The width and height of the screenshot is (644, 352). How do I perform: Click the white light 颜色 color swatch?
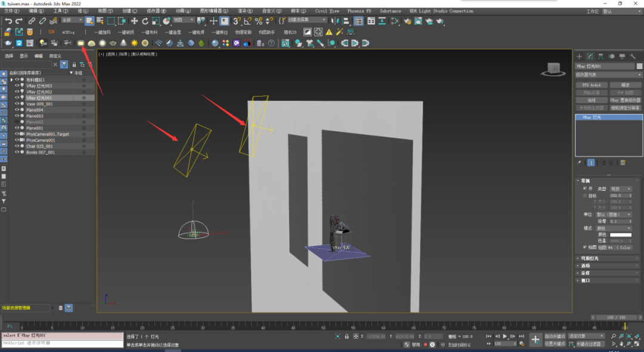tap(620, 234)
